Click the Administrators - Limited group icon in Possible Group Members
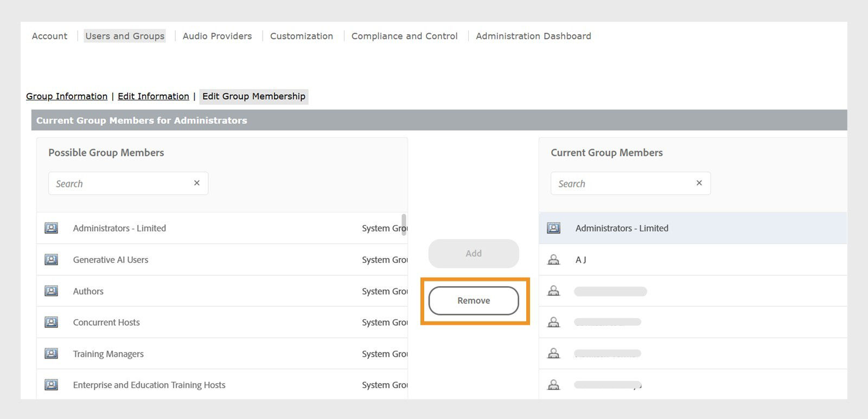868x419 pixels. [51, 228]
